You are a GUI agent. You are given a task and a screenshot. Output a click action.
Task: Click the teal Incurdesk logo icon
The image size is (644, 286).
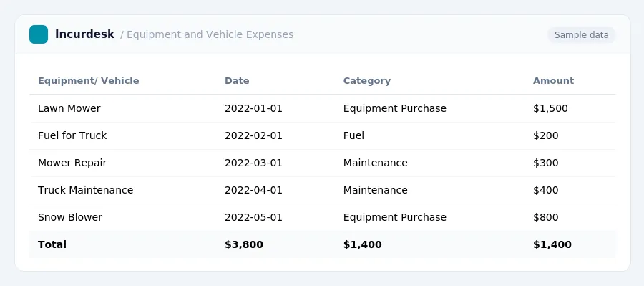click(39, 34)
